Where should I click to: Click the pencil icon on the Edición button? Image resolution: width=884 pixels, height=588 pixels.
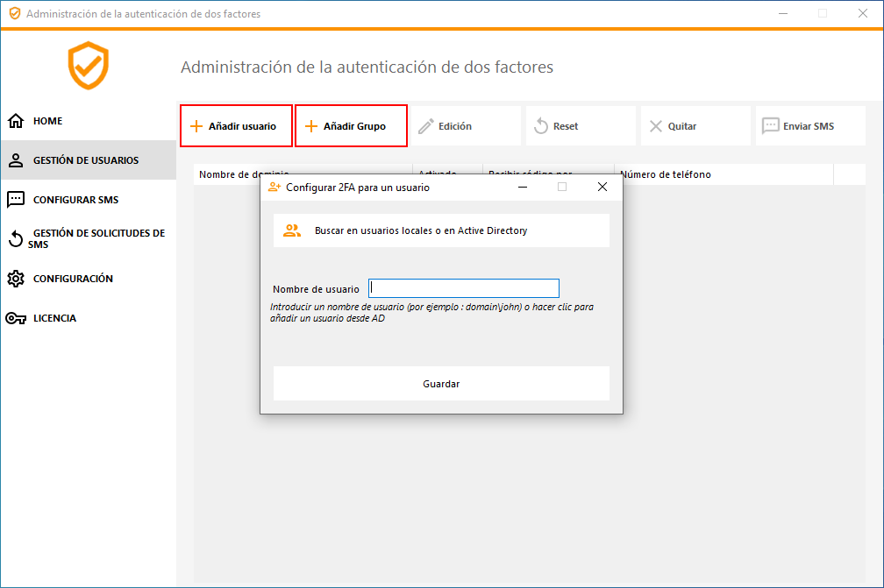point(424,125)
